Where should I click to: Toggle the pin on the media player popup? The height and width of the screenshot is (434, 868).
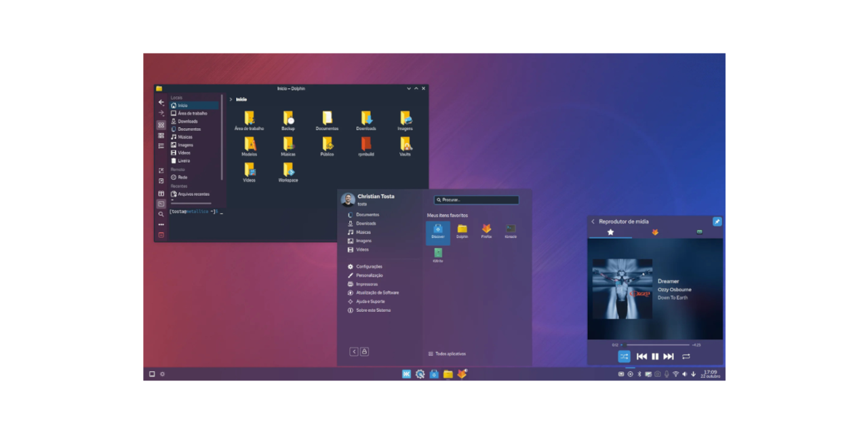click(x=717, y=222)
